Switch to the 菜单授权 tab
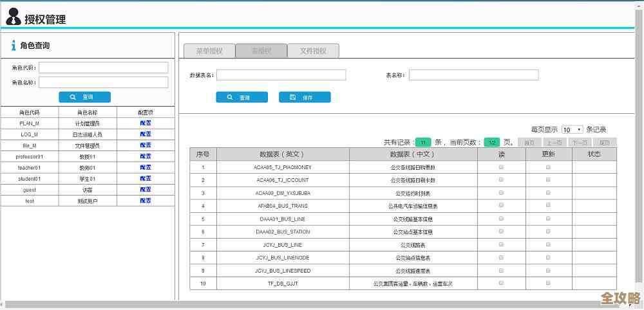This screenshot has height=310, width=644. (209, 51)
